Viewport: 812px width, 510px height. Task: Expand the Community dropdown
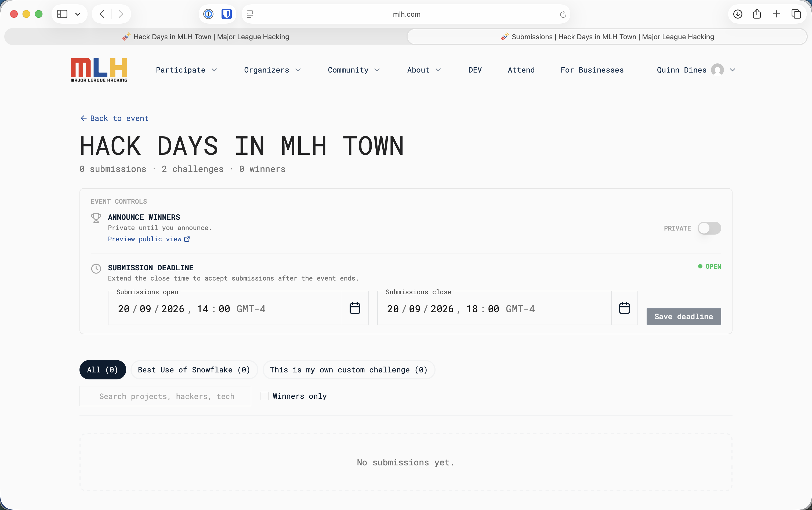tap(354, 70)
